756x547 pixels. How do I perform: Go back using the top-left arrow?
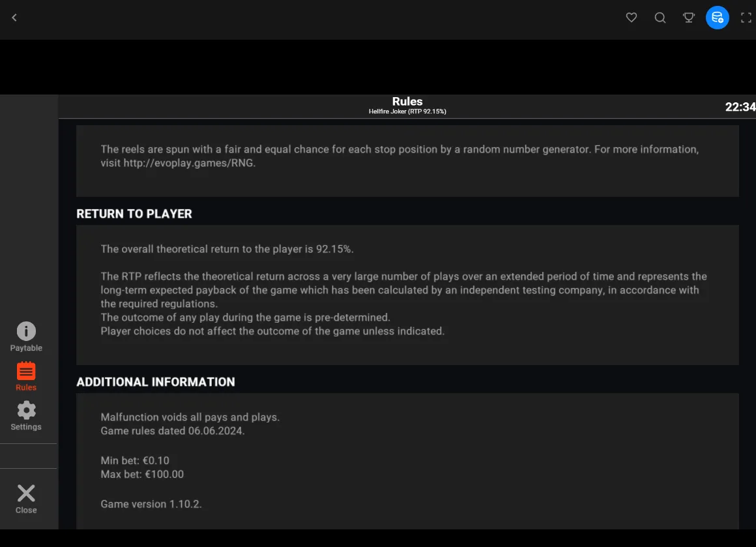click(x=14, y=18)
